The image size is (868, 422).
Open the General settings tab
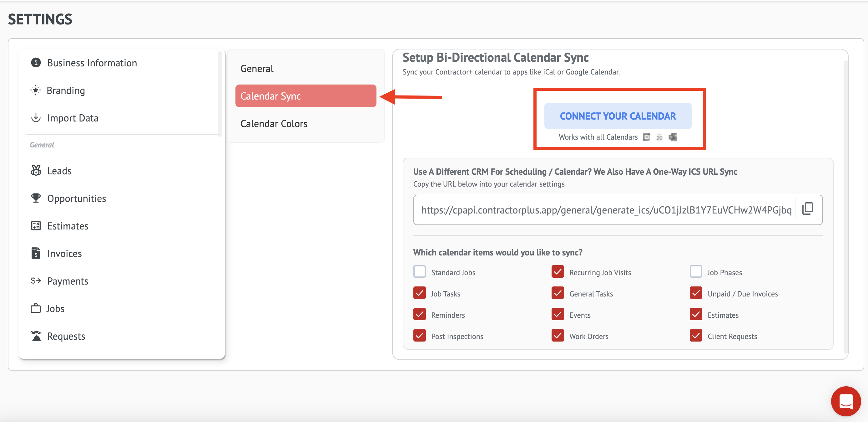tap(257, 69)
